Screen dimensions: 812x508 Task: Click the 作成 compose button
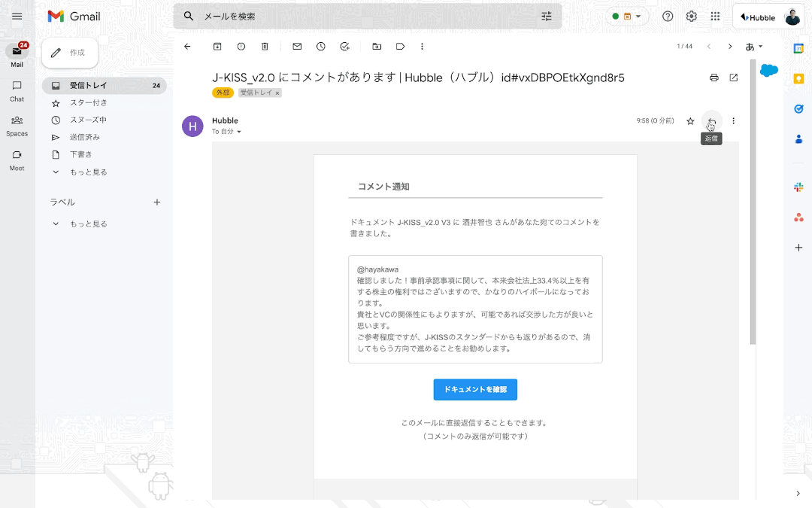tap(70, 53)
